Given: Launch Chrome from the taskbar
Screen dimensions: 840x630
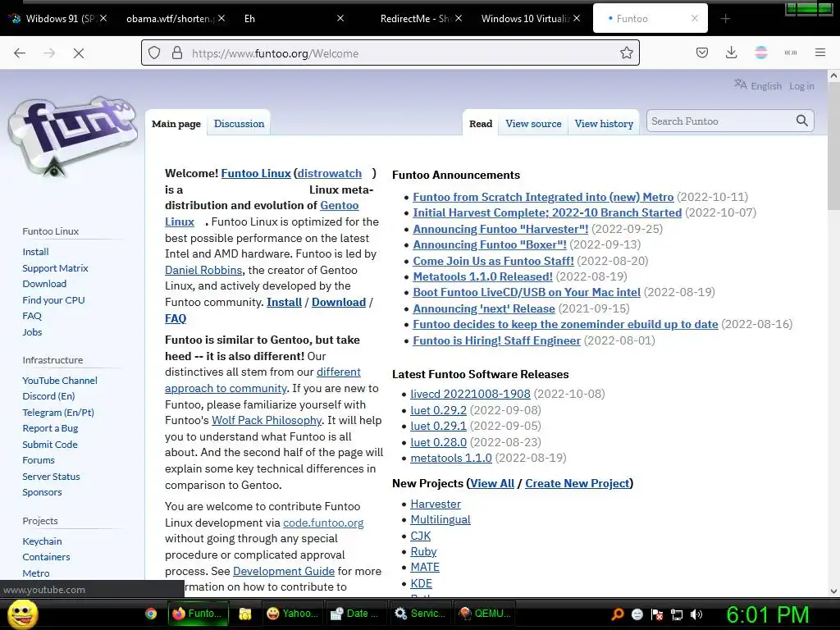Looking at the screenshot, I should click(151, 614).
